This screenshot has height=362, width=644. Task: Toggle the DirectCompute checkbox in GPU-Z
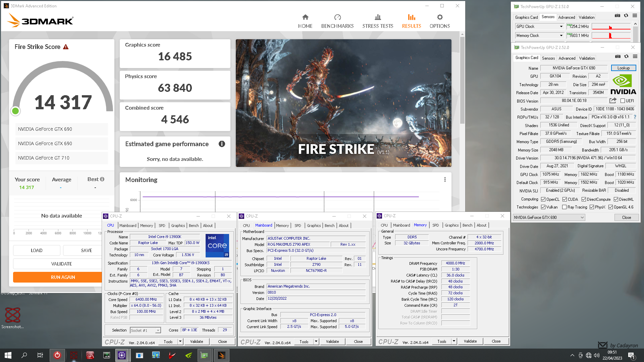(584, 199)
